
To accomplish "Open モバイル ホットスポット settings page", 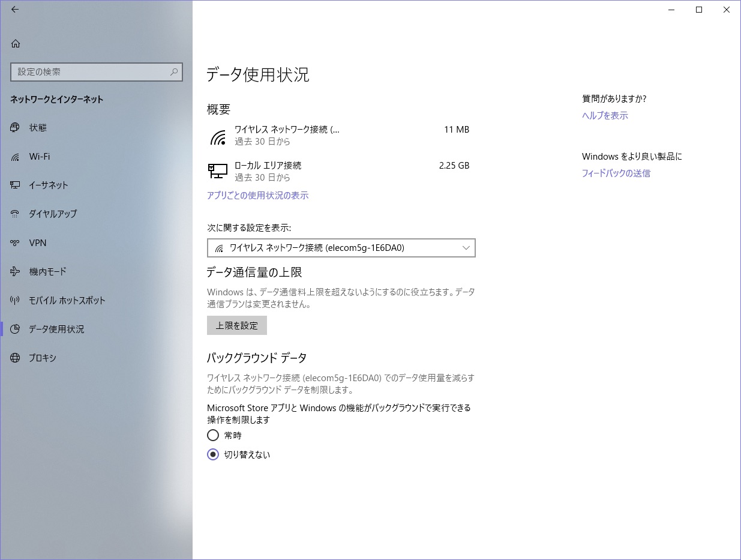I will coord(96,301).
